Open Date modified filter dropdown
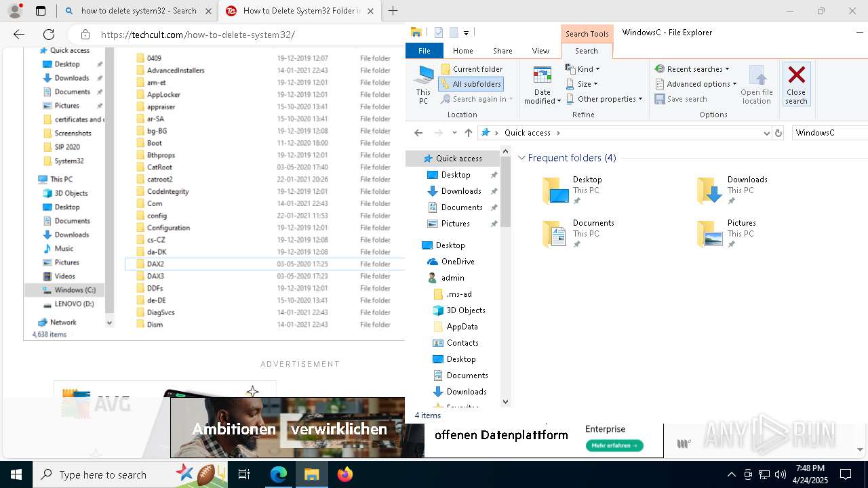Screen dimensions: 868x488 tap(542, 85)
